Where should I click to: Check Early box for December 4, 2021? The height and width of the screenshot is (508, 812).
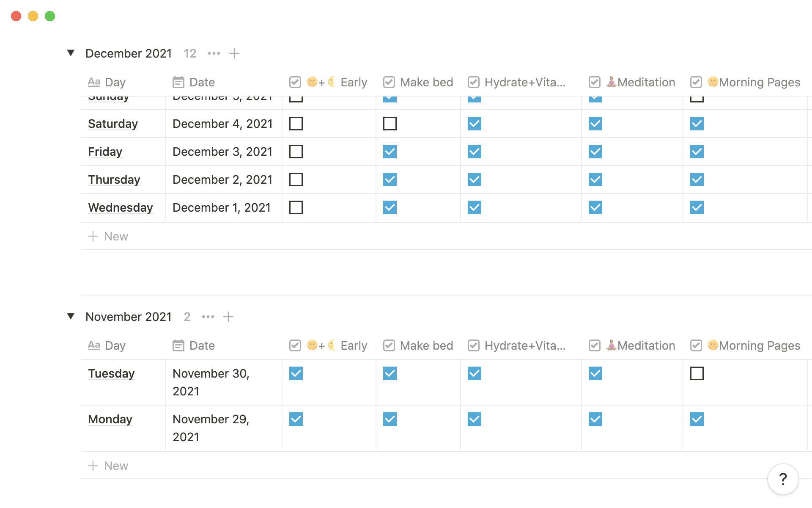click(296, 124)
